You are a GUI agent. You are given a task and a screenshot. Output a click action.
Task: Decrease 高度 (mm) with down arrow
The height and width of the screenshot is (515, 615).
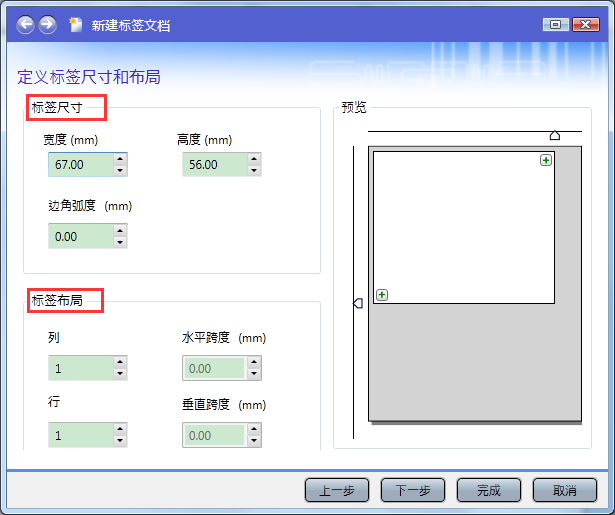coord(254,170)
